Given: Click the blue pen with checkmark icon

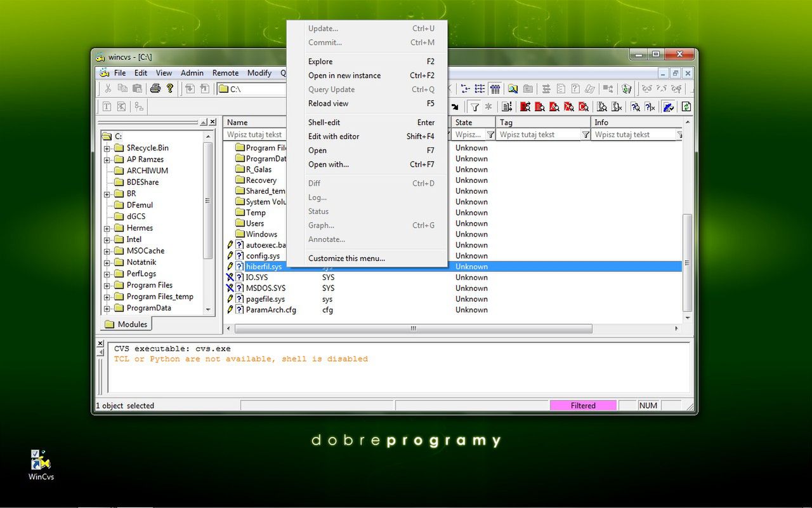Looking at the screenshot, I should point(668,107).
